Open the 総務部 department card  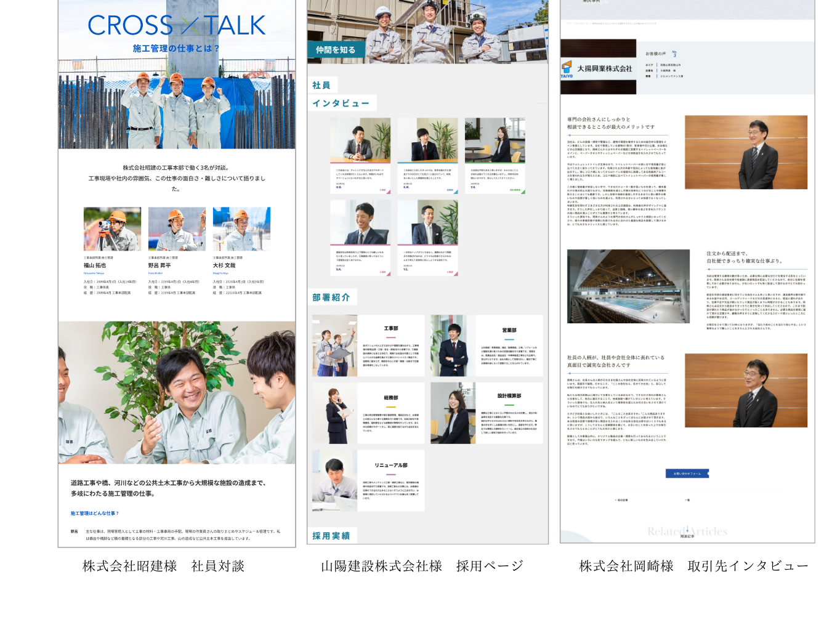click(368, 413)
